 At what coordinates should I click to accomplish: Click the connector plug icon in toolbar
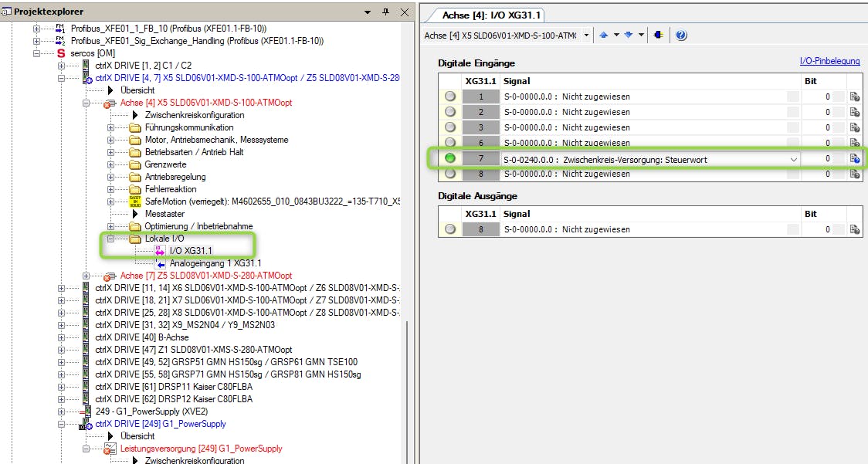coord(658,36)
